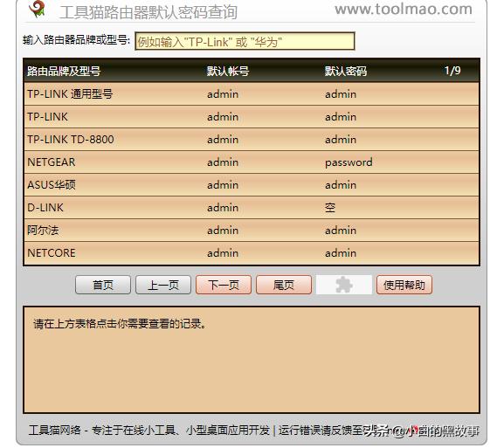Click the admin password cell for 阿尔法
This screenshot has width=490, height=448.
click(341, 231)
